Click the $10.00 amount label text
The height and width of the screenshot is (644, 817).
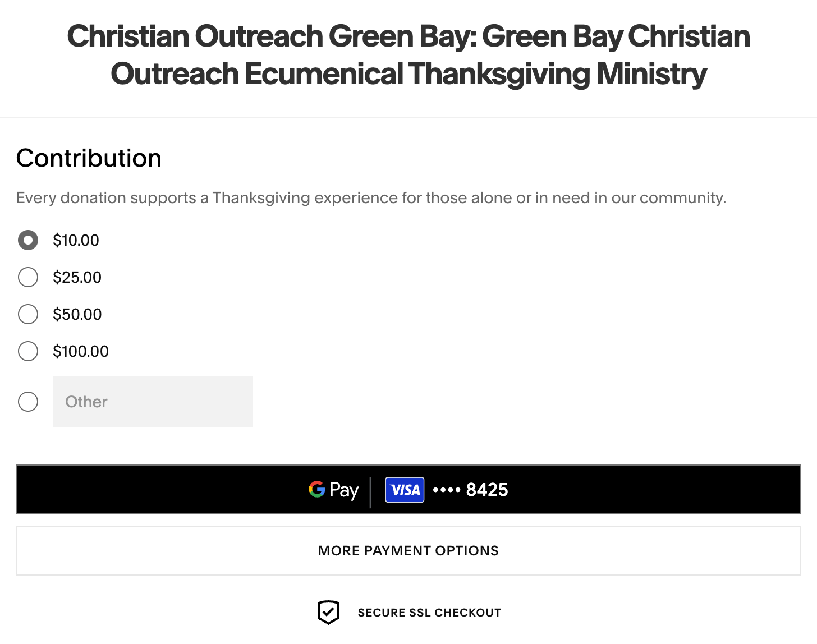coord(76,240)
